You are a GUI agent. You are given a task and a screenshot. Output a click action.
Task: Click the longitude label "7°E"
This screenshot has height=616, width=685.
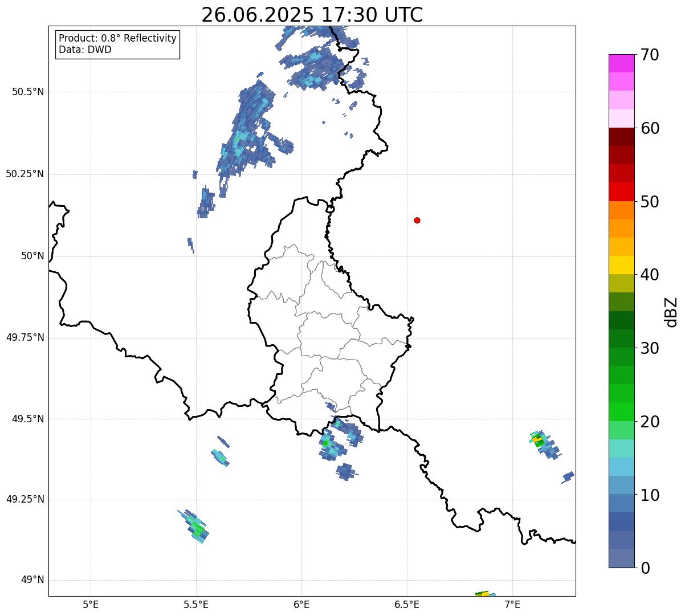(513, 605)
